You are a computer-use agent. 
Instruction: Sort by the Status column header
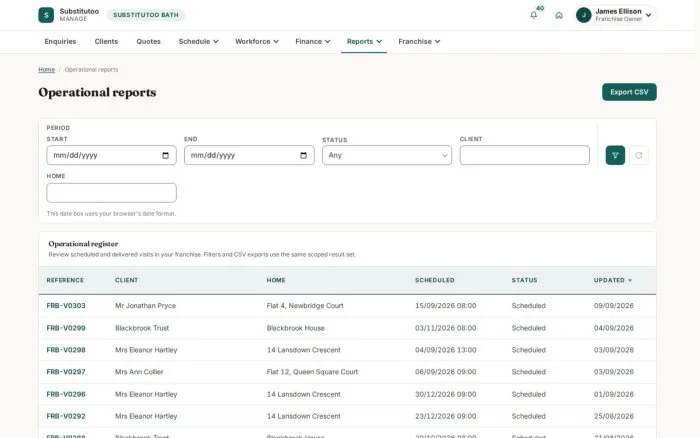(525, 280)
